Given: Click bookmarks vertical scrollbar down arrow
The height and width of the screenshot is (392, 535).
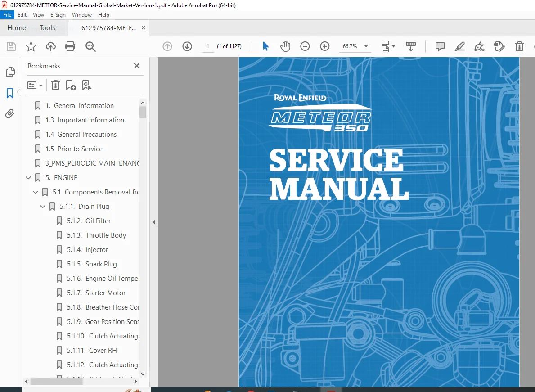Looking at the screenshot, I should click(143, 374).
